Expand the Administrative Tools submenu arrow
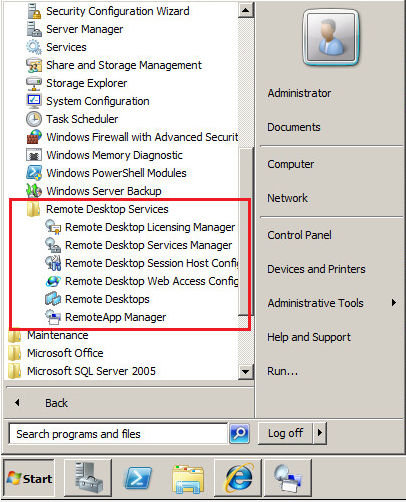The height and width of the screenshot is (502, 406). (394, 303)
